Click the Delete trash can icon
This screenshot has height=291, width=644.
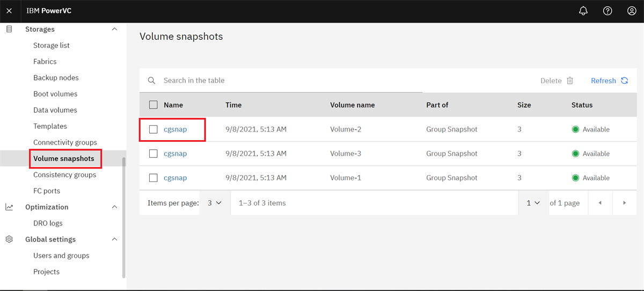(570, 81)
